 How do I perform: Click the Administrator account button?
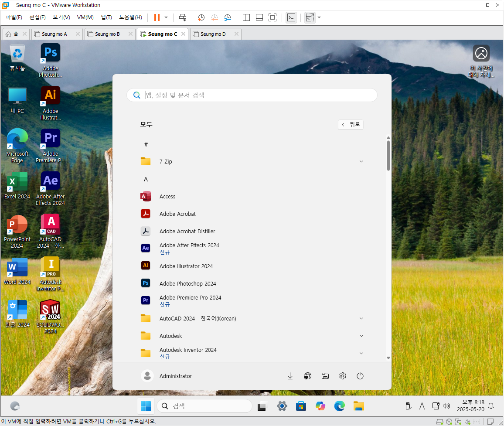click(167, 376)
